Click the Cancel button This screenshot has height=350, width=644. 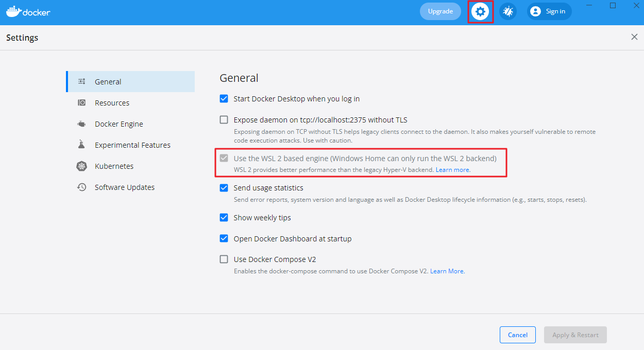[518, 335]
